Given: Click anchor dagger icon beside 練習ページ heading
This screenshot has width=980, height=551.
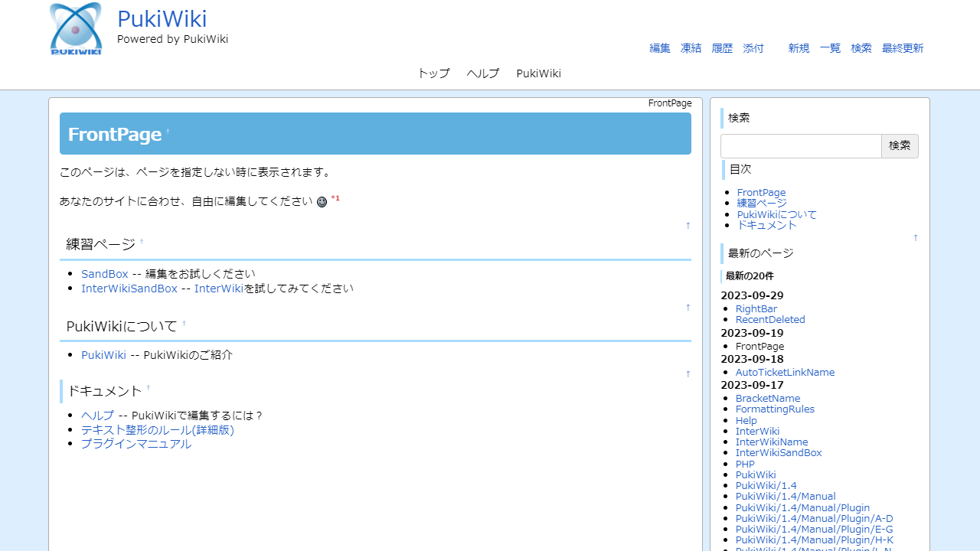Looking at the screenshot, I should click(x=142, y=242).
